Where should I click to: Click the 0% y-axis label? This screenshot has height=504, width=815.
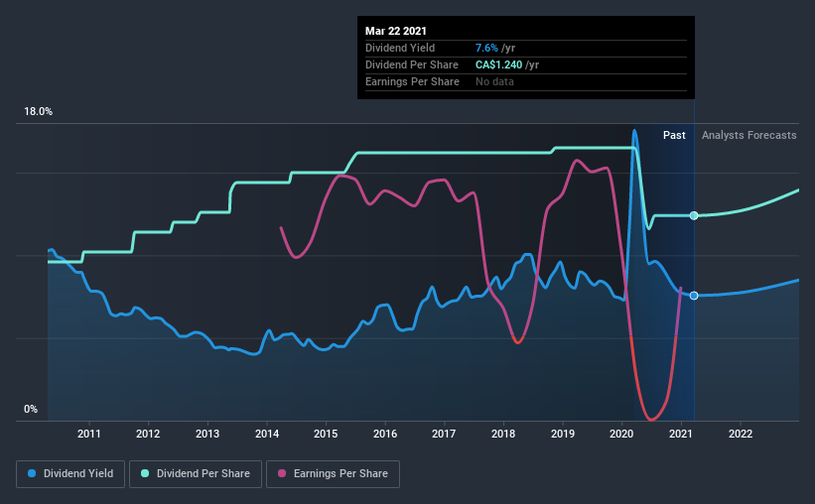point(31,410)
